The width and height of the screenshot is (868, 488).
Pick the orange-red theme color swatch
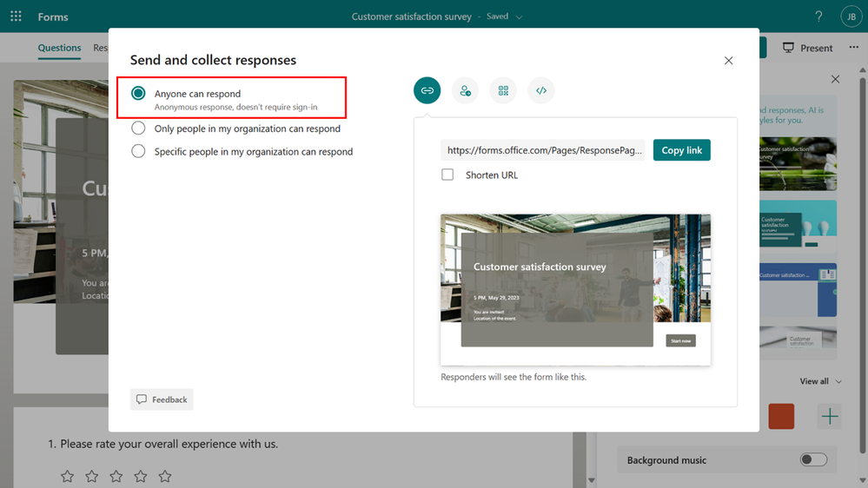coord(781,416)
